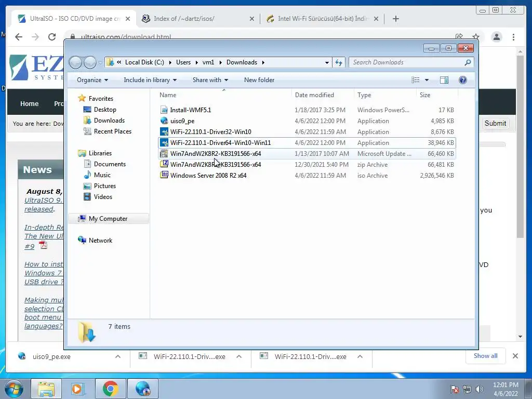Screen dimensions: 532x399
Task: Open Windows Media Player from taskbar
Action: click(77, 389)
